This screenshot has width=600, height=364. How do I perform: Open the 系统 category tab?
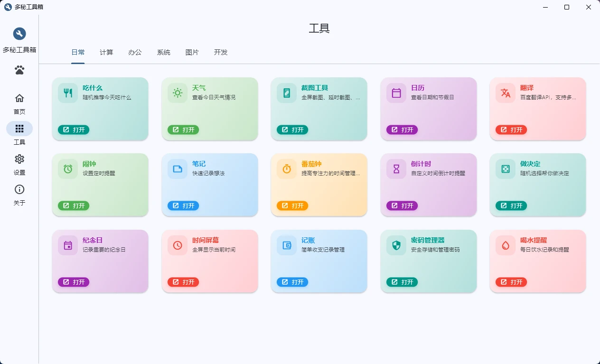163,53
